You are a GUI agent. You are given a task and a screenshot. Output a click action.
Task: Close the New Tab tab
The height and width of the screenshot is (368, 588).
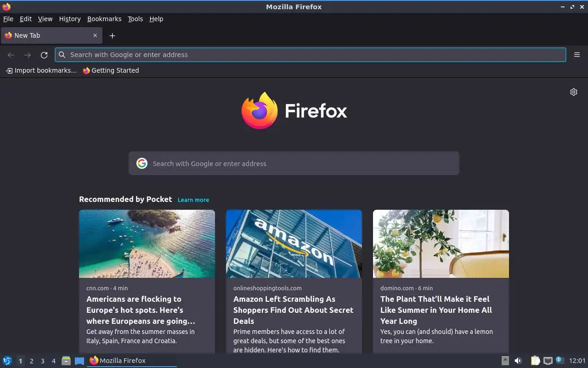click(95, 35)
